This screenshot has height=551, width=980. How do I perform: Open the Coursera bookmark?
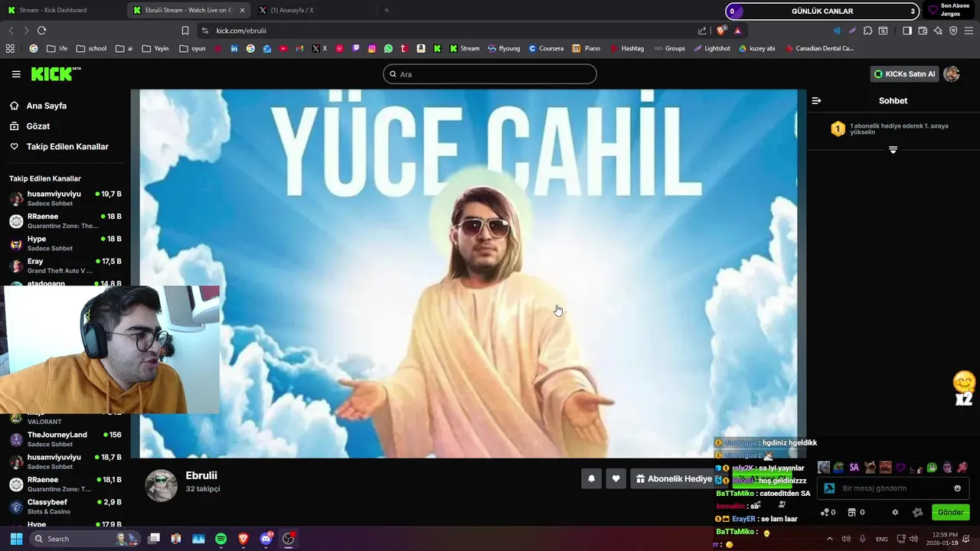[x=546, y=48]
